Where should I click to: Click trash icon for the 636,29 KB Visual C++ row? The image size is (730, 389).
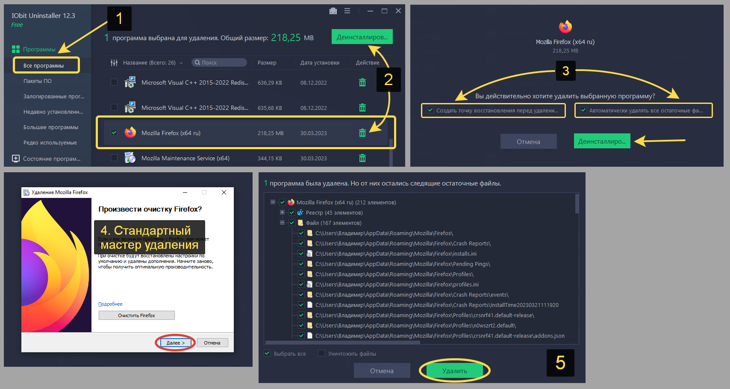[362, 82]
